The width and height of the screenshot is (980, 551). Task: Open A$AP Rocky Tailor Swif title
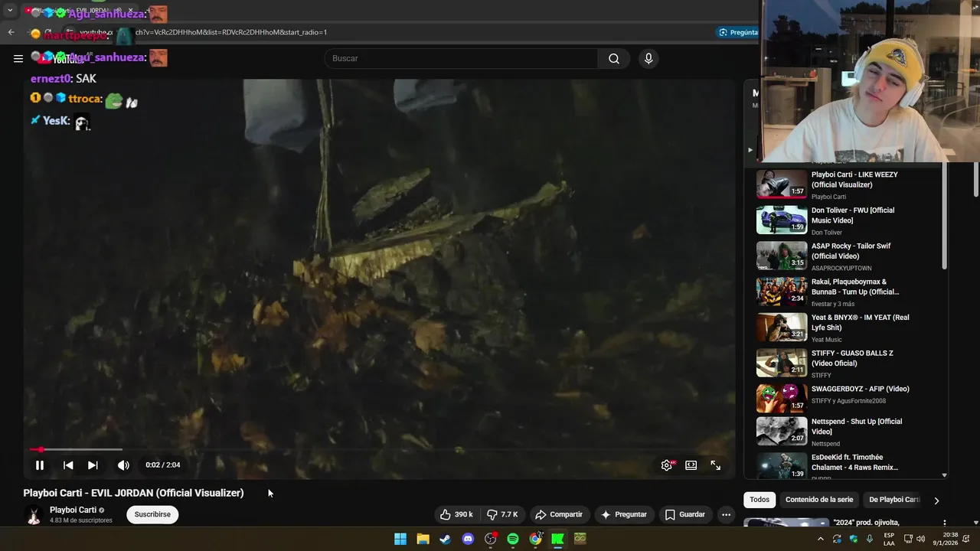pyautogui.click(x=851, y=251)
